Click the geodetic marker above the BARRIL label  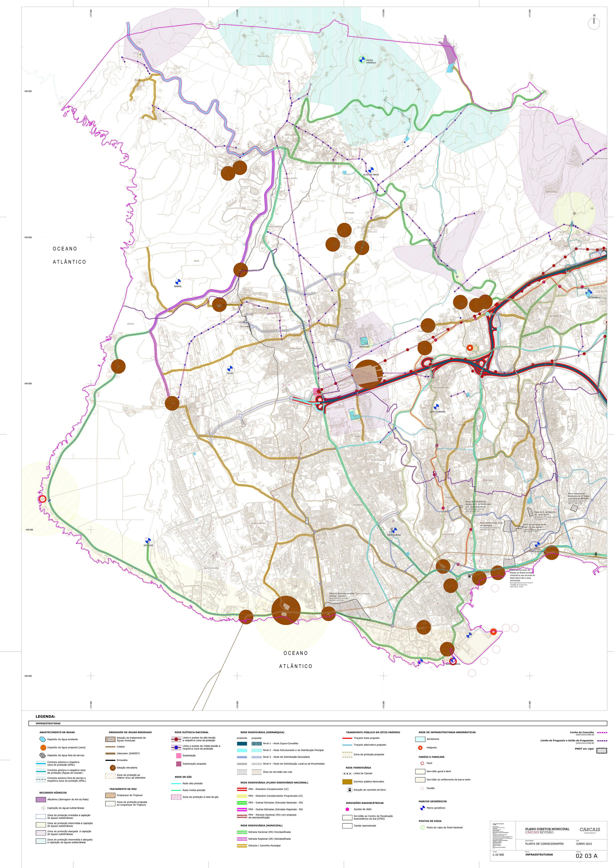point(178,282)
